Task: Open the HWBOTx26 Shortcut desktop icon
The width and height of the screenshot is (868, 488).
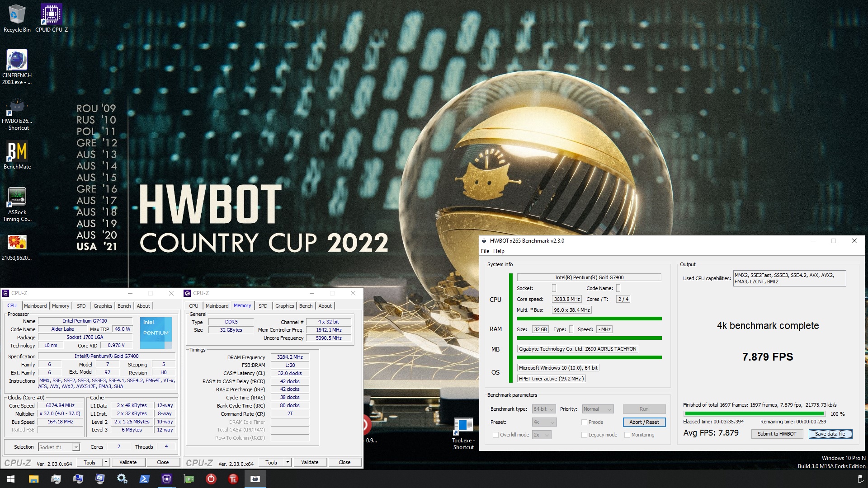Action: (x=17, y=115)
